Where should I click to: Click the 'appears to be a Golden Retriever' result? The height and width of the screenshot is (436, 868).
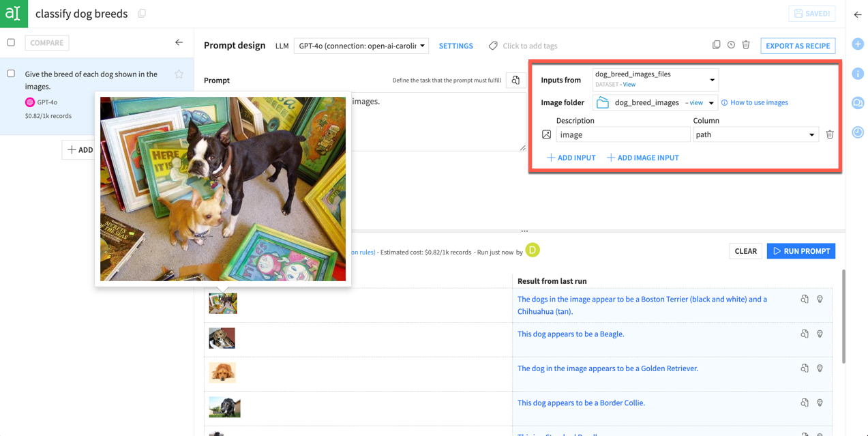pos(608,368)
